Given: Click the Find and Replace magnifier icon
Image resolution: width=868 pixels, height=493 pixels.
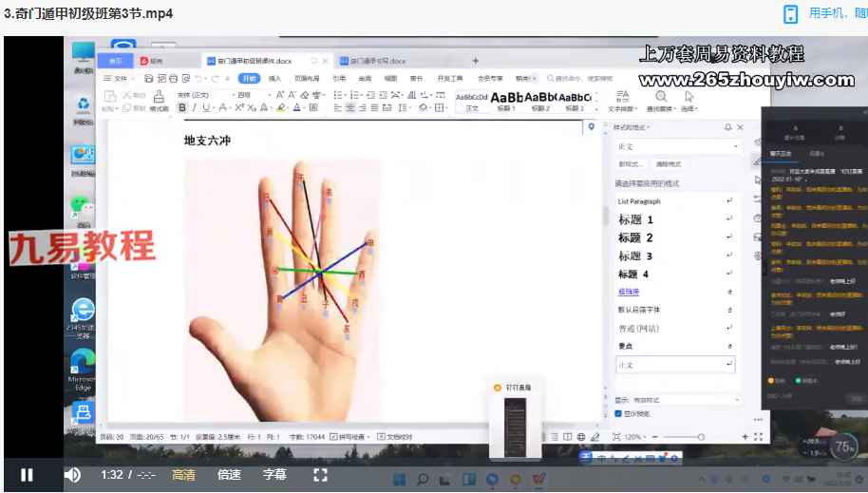Looking at the screenshot, I should [660, 98].
